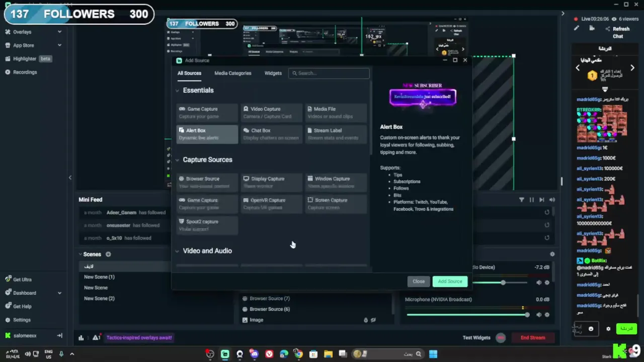
Task: Click the green chat send button
Action: (x=626, y=329)
